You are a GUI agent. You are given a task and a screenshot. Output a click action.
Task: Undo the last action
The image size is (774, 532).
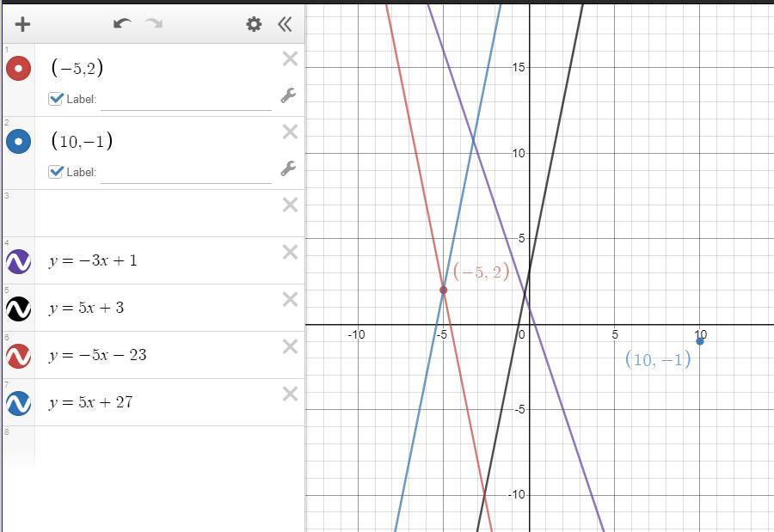[x=122, y=23]
